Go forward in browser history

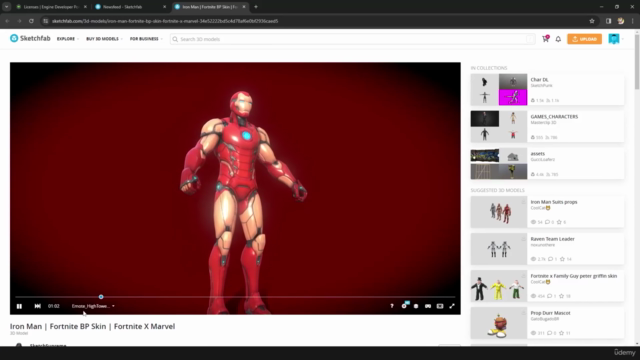(x=19, y=21)
